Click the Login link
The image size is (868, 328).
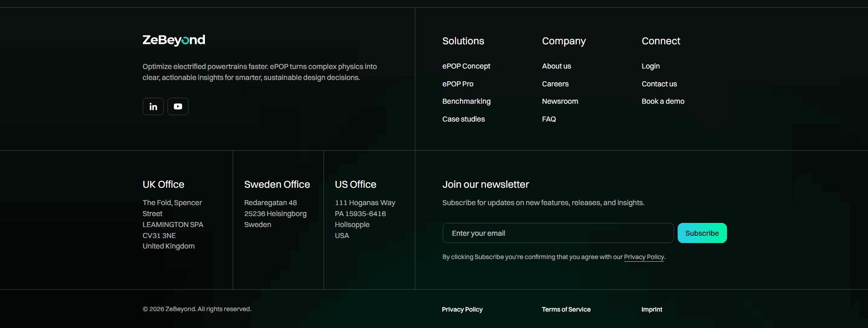[x=650, y=66]
